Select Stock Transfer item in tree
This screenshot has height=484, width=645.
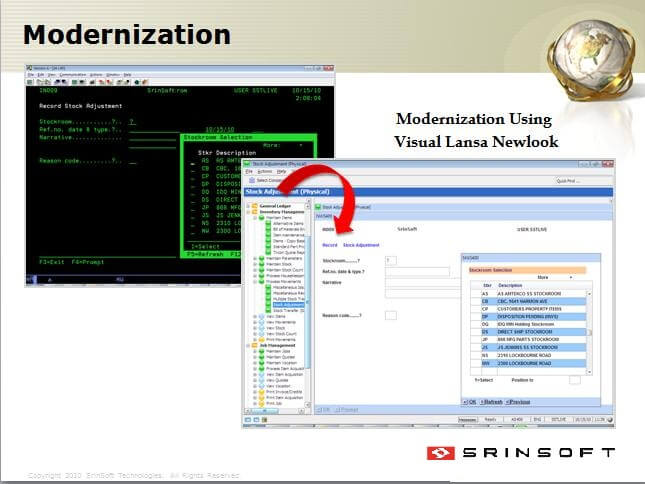(x=288, y=310)
